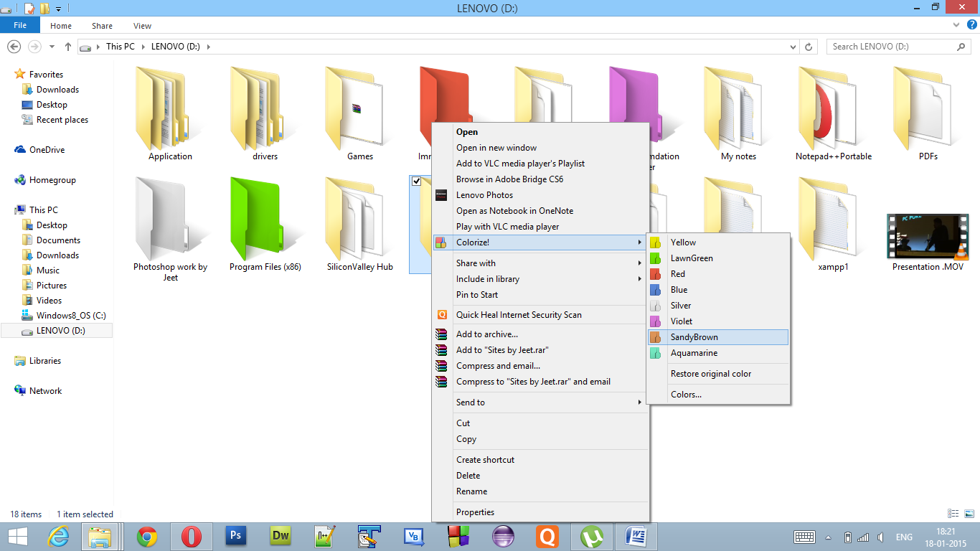Viewport: 980px width, 551px height.
Task: Open Microsoft Word from the taskbar
Action: click(636, 536)
